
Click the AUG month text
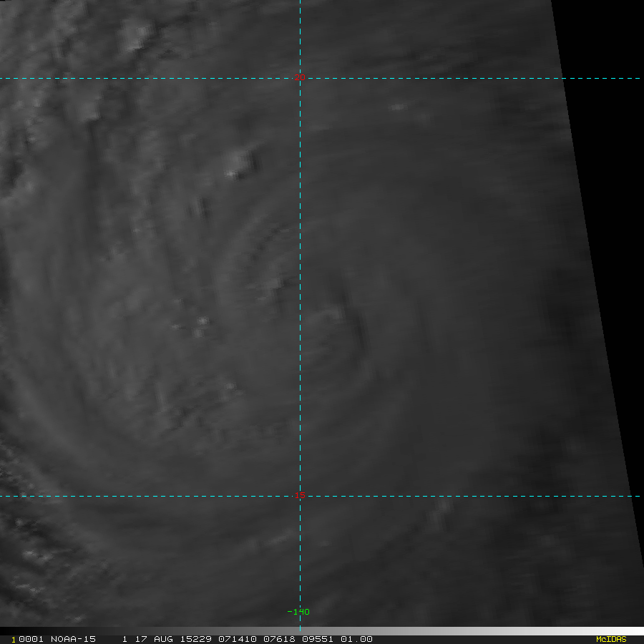pyautogui.click(x=163, y=639)
